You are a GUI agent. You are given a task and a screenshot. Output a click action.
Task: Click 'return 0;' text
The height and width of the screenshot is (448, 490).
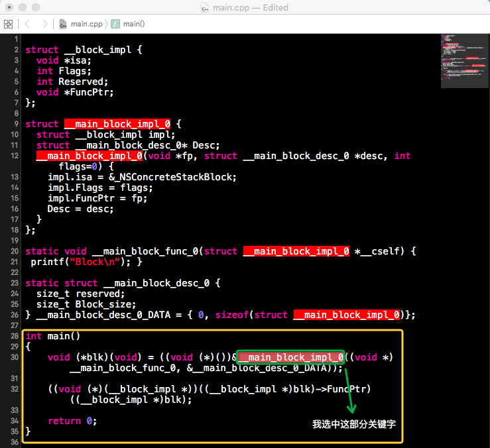[72, 421]
